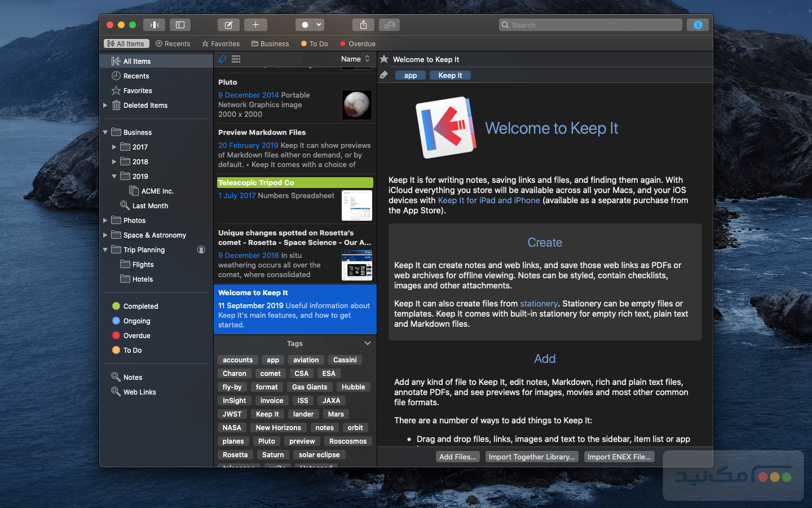812x508 pixels.
Task: Switch to the Recents tab in favorites bar
Action: [x=173, y=43]
